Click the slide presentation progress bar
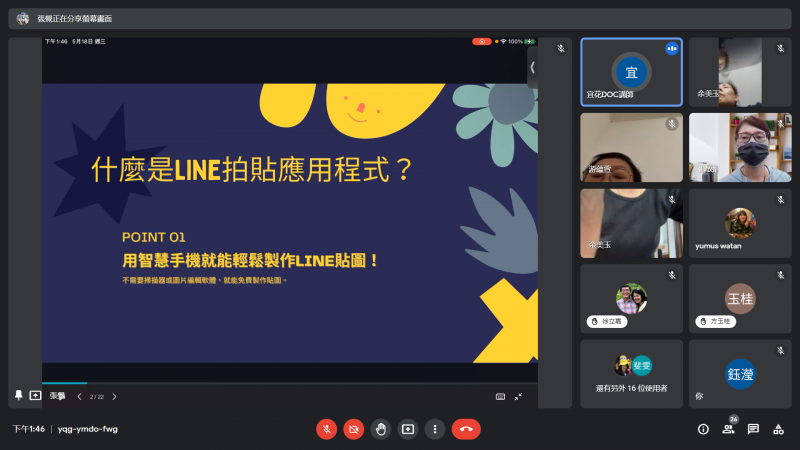The width and height of the screenshot is (800, 450). click(x=290, y=383)
